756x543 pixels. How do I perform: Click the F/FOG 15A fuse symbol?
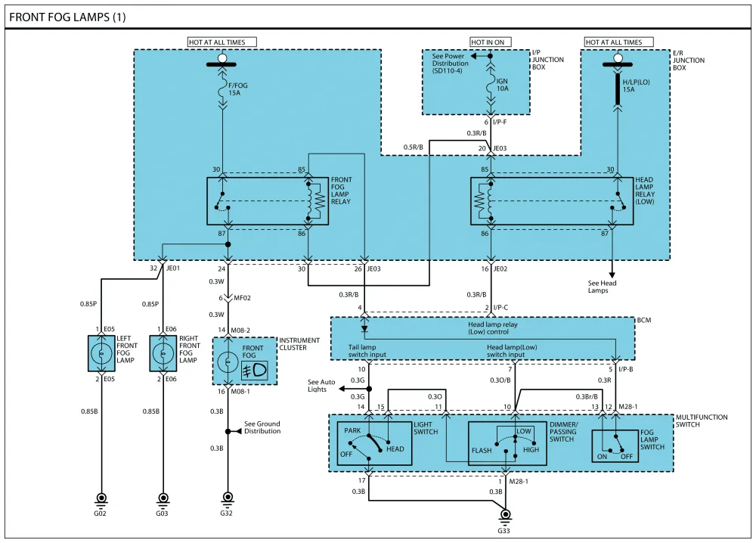tap(222, 88)
